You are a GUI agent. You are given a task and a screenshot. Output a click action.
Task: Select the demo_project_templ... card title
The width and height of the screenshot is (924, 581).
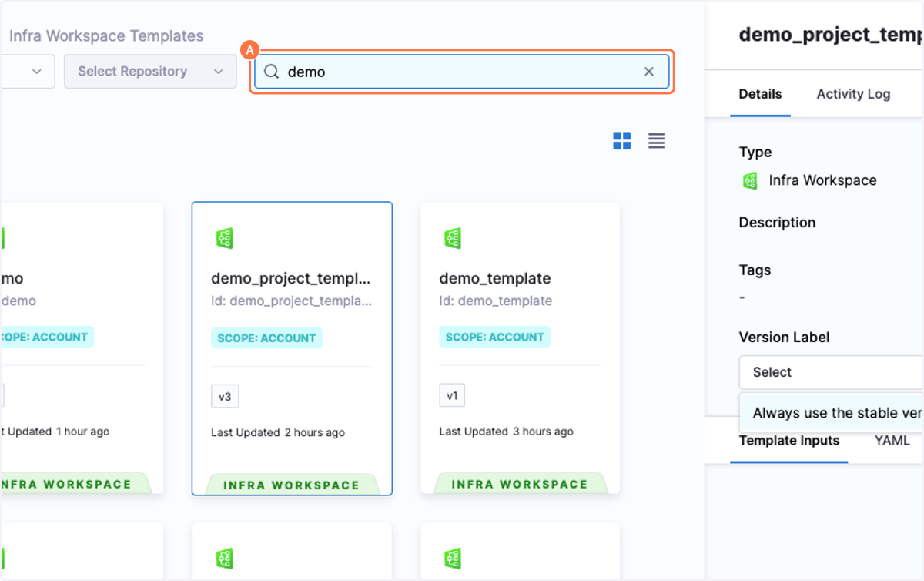(x=291, y=278)
